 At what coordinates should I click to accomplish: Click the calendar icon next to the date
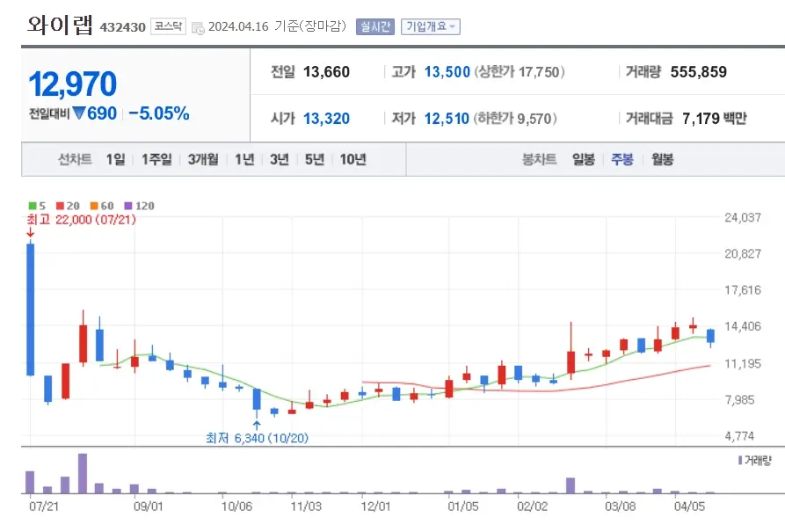coord(200,26)
